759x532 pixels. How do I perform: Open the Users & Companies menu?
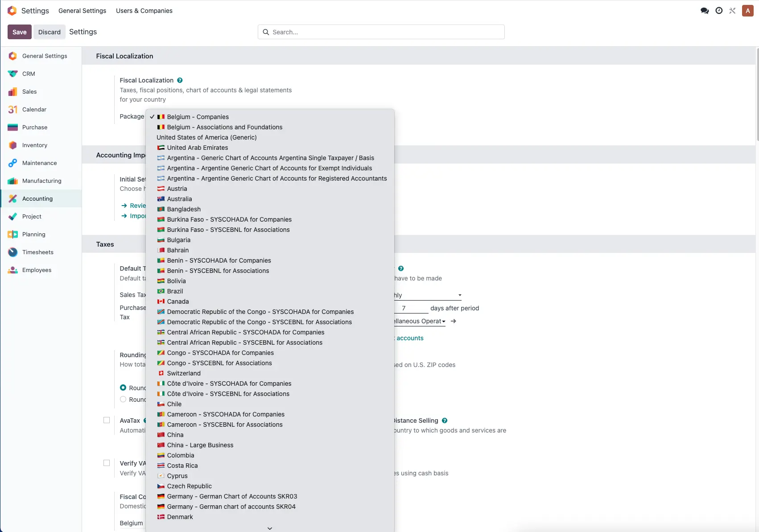[144, 11]
